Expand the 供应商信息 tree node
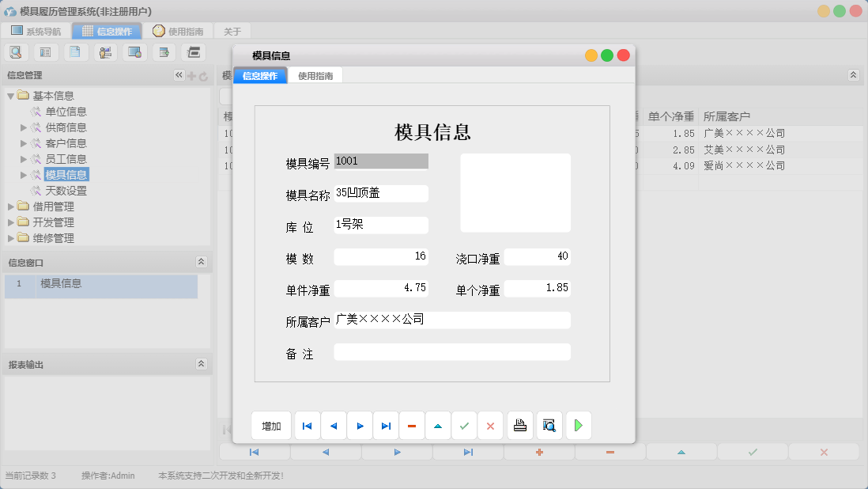 [x=24, y=127]
